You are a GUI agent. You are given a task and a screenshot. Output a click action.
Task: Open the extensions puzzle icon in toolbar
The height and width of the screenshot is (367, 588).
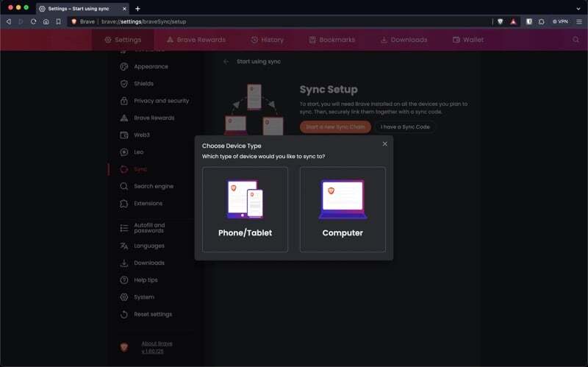click(542, 22)
